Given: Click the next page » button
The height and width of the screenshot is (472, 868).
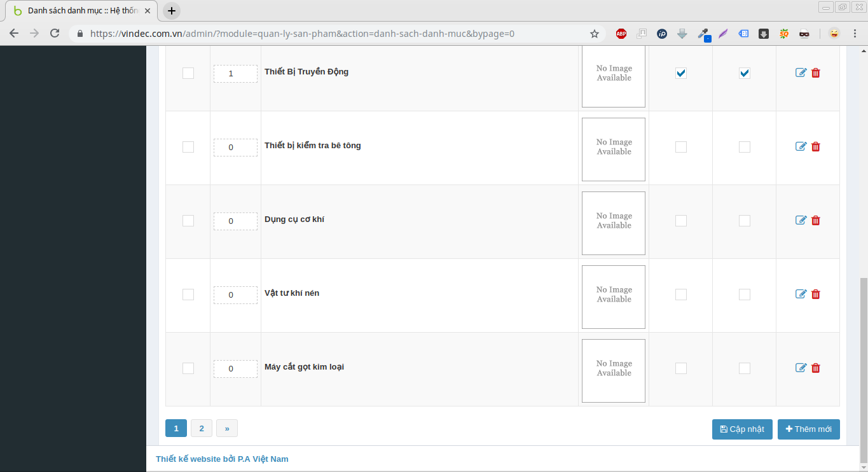Looking at the screenshot, I should (x=227, y=429).
